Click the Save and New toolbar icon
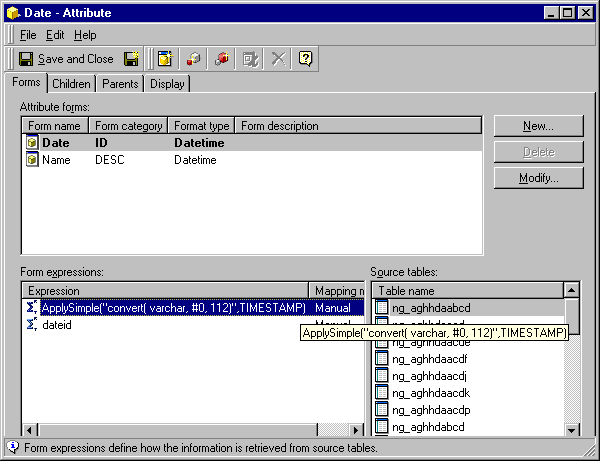Screen dimensions: 600x461 pos(131,59)
